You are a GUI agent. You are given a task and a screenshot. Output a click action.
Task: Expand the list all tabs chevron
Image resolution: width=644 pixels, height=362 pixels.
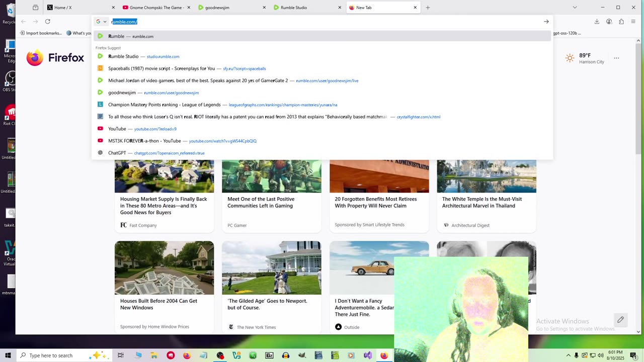click(575, 8)
